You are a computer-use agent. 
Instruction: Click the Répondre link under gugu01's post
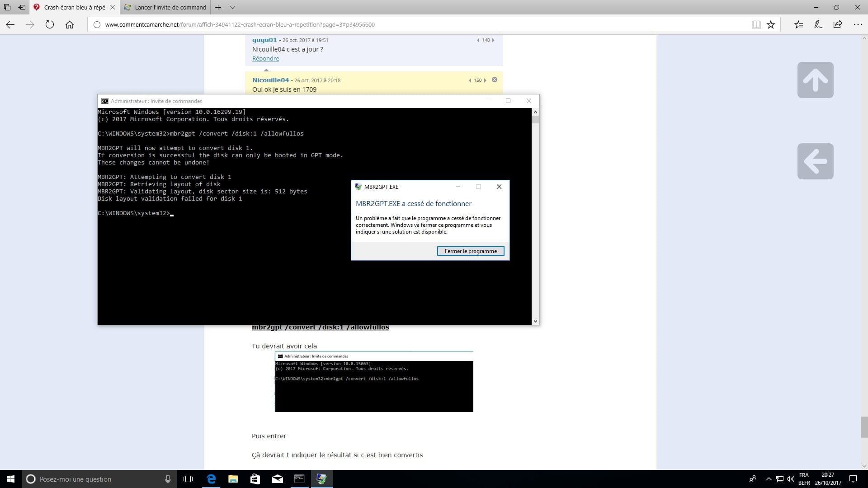tap(265, 59)
